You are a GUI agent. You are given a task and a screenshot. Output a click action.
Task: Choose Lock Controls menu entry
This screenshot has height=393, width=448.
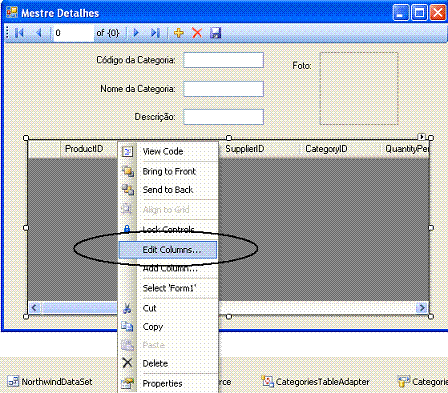click(168, 229)
